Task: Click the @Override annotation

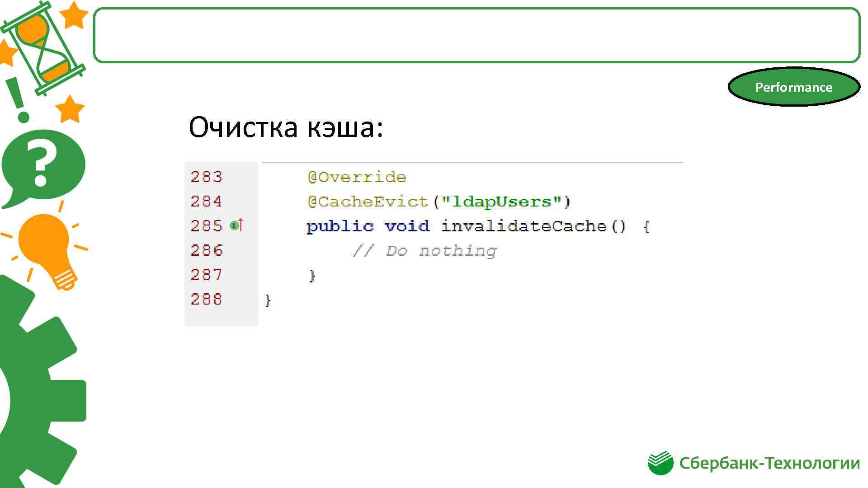Action: tap(357, 177)
